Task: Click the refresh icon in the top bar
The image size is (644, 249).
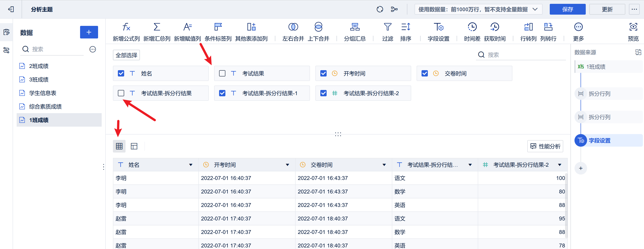Action: (380, 9)
